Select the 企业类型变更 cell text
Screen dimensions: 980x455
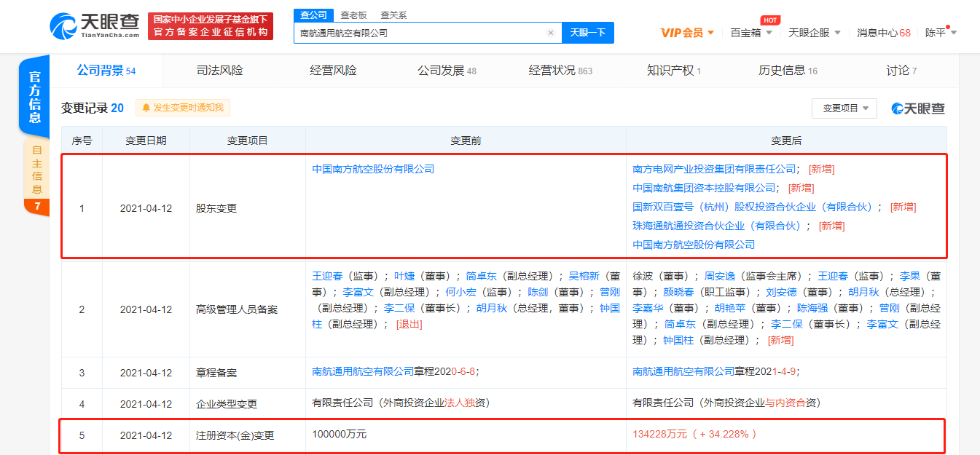click(x=227, y=404)
